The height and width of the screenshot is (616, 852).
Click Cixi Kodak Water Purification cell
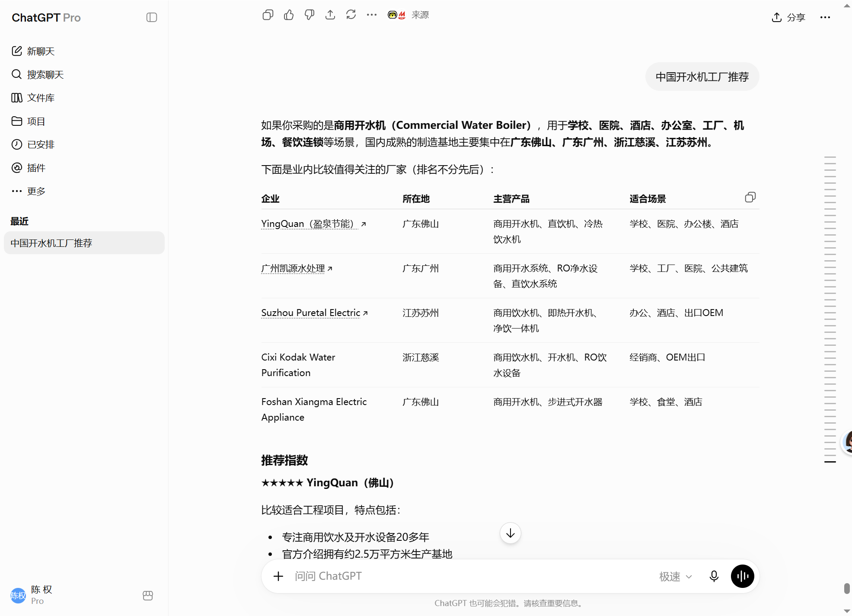pos(298,365)
